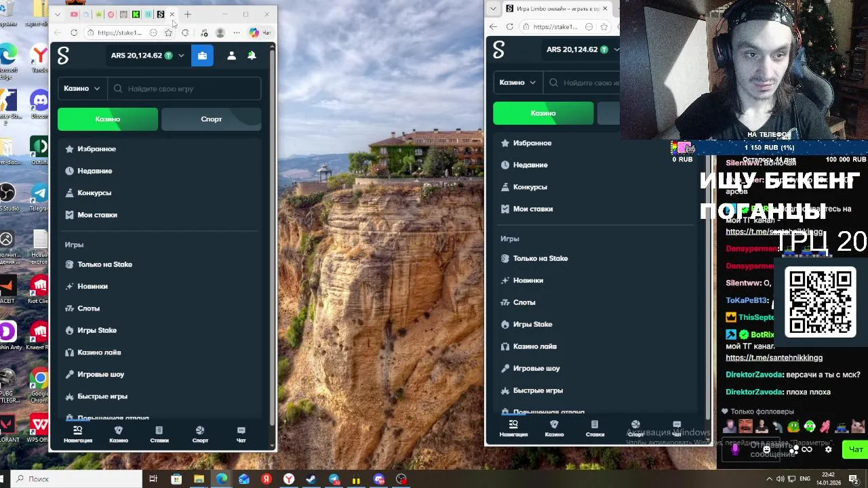Select the Спорт button in left window
This screenshot has width=868, height=488.
tap(211, 119)
